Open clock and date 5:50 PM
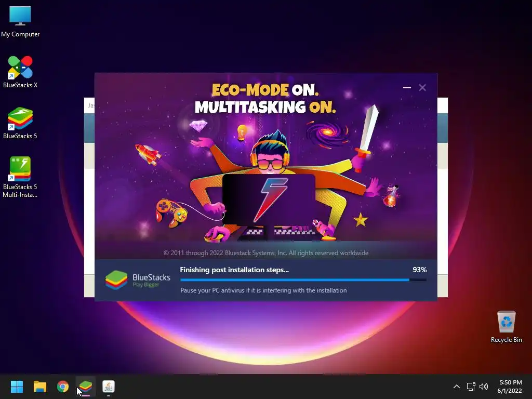Image resolution: width=532 pixels, height=399 pixels. tap(510, 387)
